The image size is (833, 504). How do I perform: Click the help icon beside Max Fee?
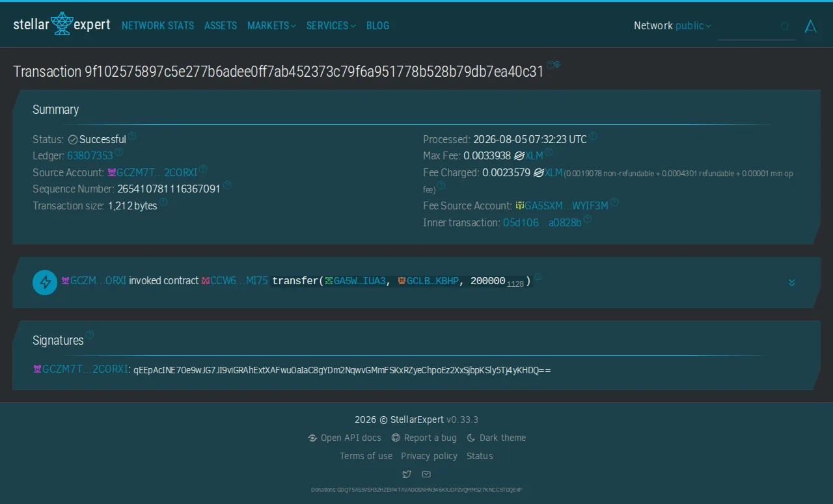click(549, 152)
